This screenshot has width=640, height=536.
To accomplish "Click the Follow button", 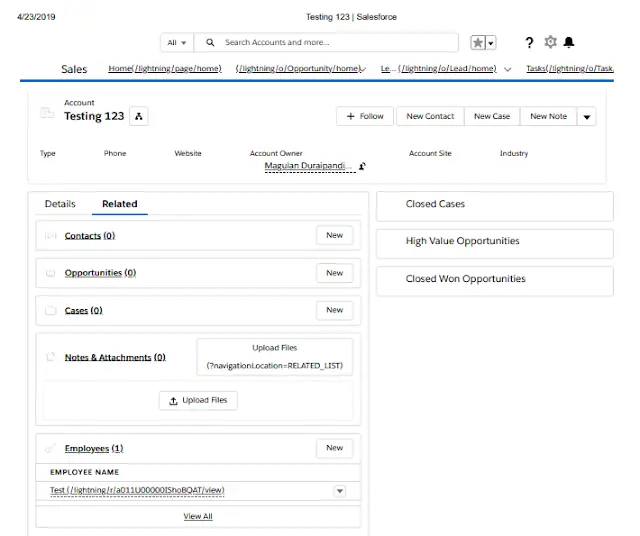I will pyautogui.click(x=365, y=116).
